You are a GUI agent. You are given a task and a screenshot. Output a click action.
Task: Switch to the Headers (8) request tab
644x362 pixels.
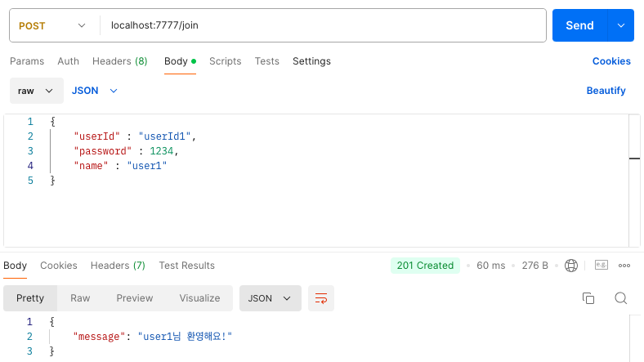click(x=120, y=61)
